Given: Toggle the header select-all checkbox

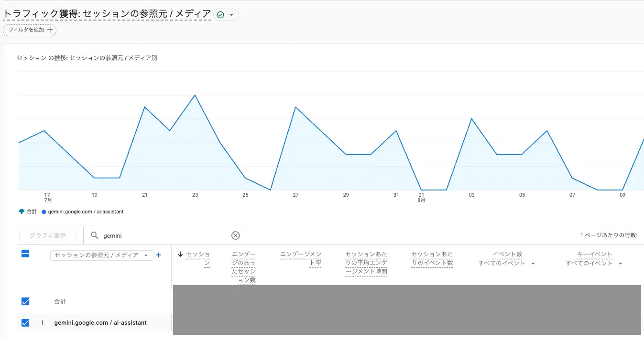Looking at the screenshot, I should (25, 254).
